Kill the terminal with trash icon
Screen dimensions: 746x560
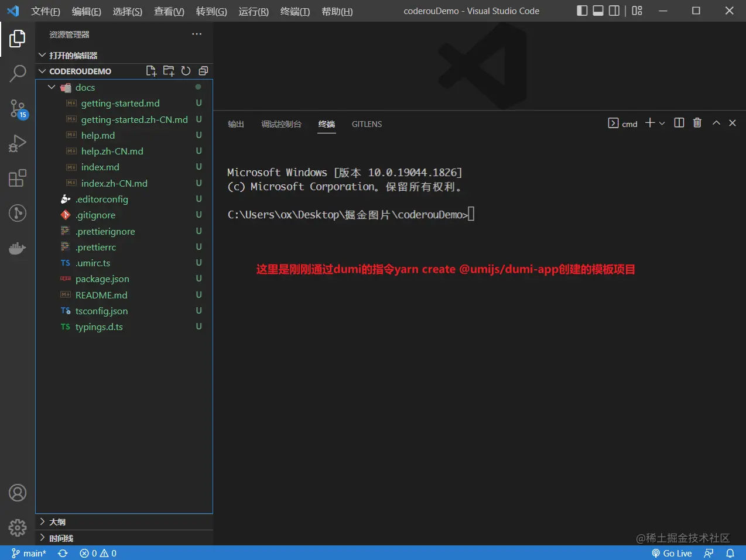click(697, 123)
